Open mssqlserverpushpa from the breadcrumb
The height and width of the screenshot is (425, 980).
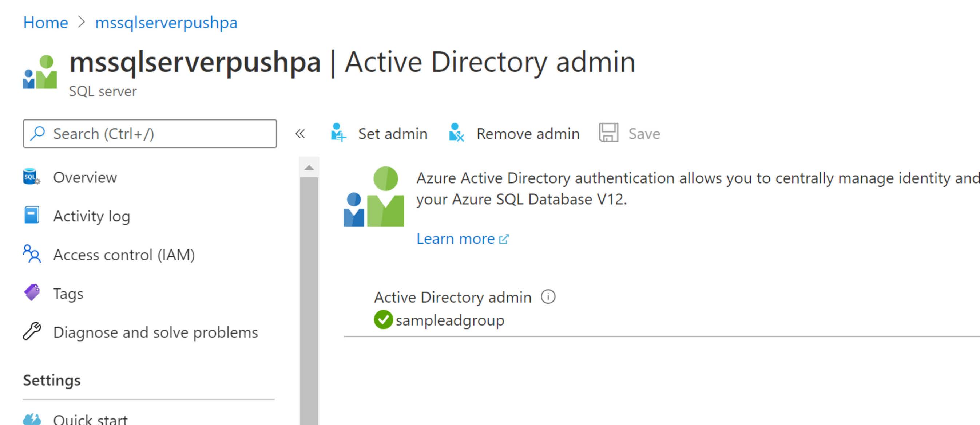point(166,23)
